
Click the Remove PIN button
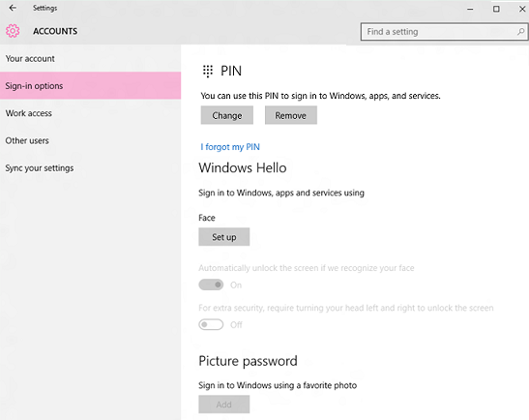(x=291, y=115)
